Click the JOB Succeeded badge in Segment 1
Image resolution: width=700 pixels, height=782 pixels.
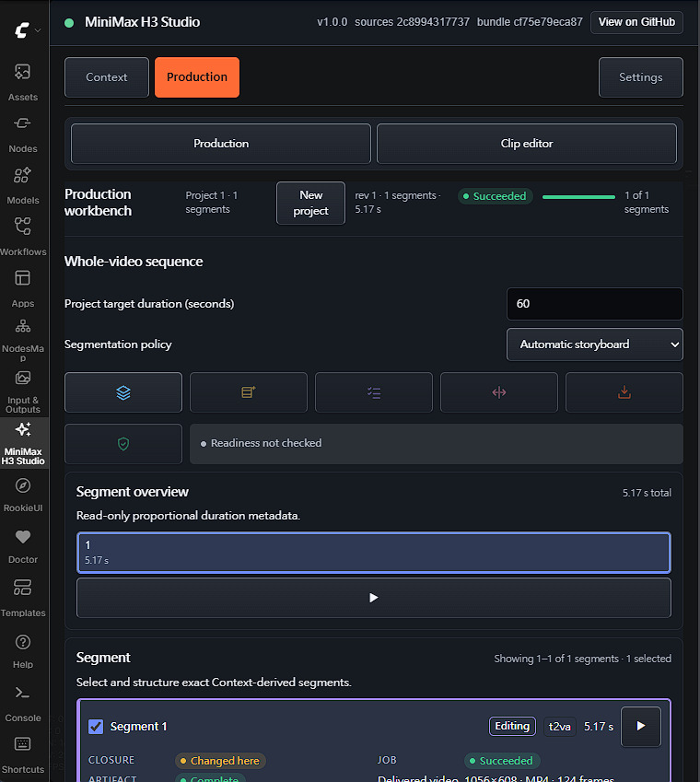tap(502, 761)
